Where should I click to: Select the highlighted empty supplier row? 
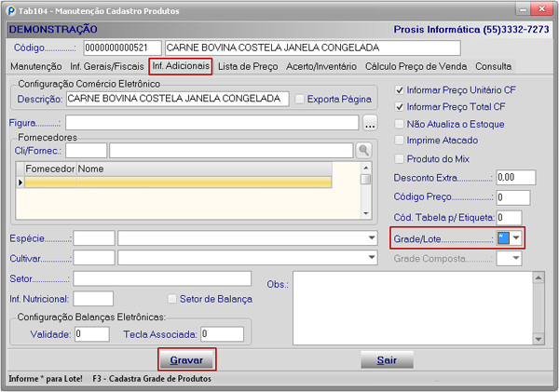[178, 182]
